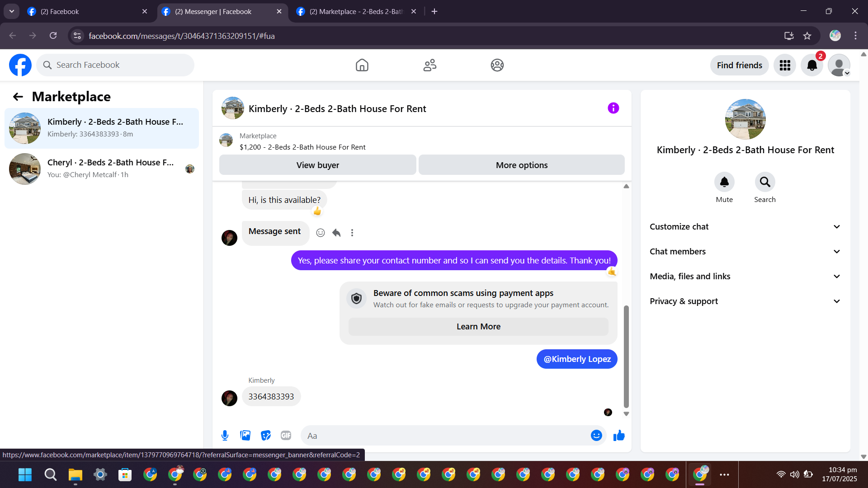Open Microsoft Store from taskbar
Image resolution: width=868 pixels, height=488 pixels.
[x=125, y=474]
